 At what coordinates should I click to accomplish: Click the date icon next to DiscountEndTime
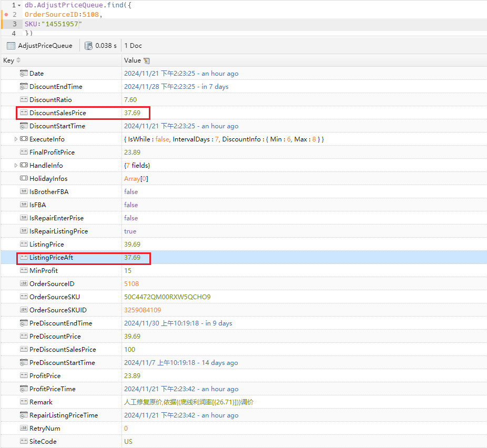point(24,86)
